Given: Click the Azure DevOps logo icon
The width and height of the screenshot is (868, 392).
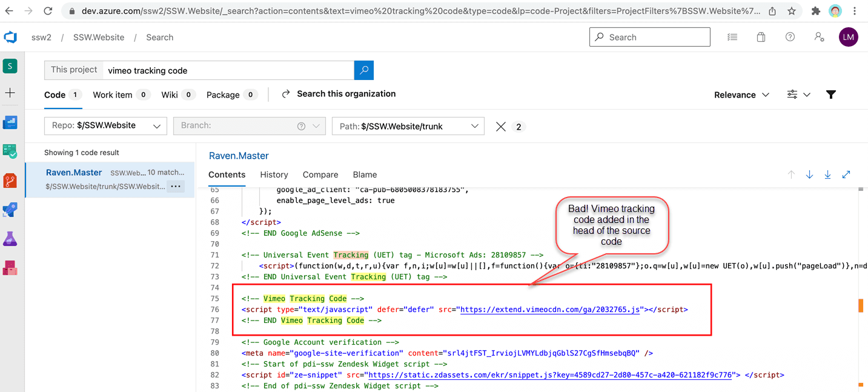Looking at the screenshot, I should pyautogui.click(x=10, y=38).
